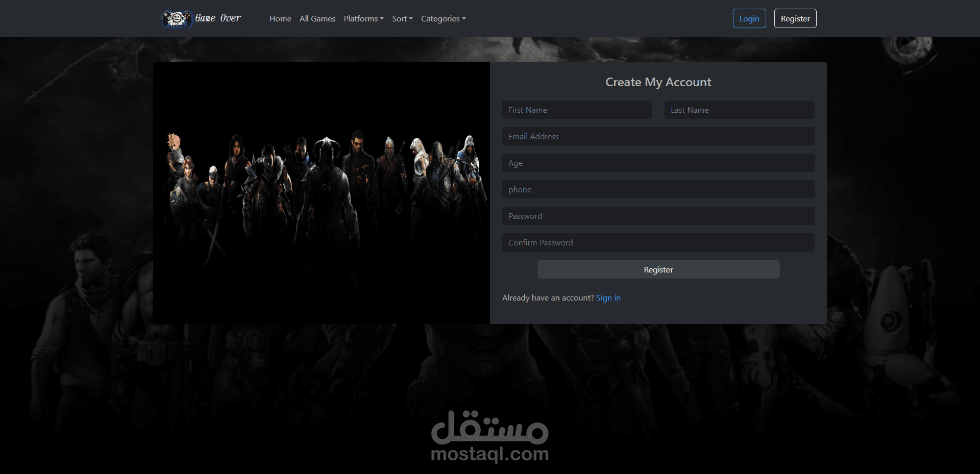Viewport: 980px width, 474px height.
Task: Expand the Platforms dropdown menu
Action: (363, 18)
